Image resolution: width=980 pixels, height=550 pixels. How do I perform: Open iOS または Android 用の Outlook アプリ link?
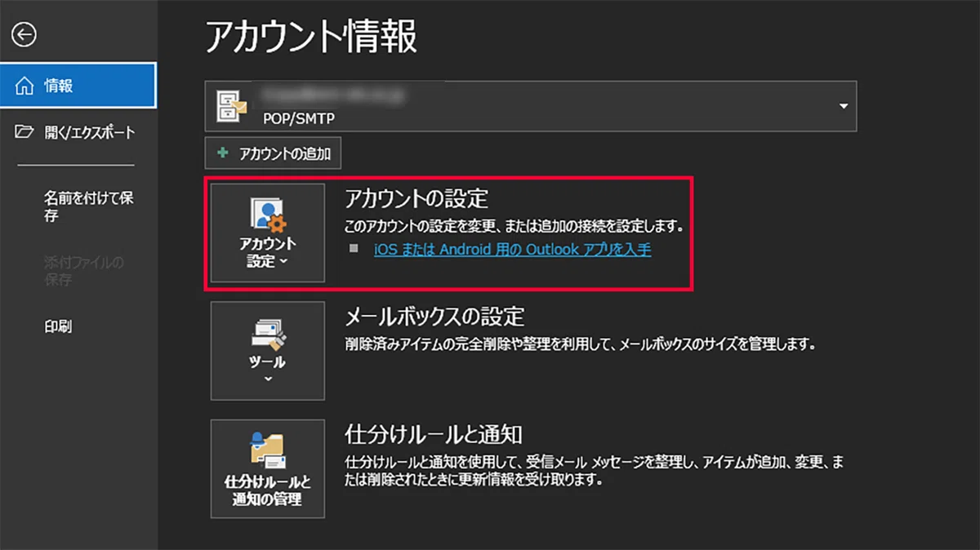[x=512, y=250]
